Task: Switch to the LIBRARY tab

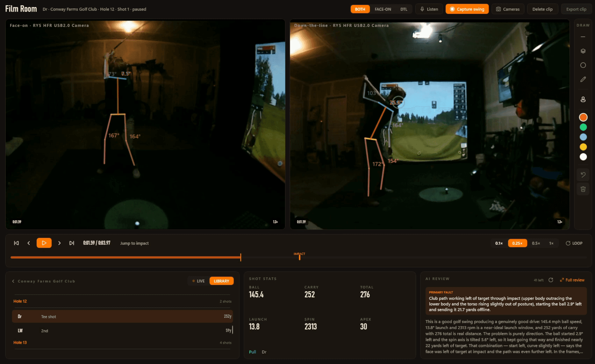Action: click(x=221, y=281)
